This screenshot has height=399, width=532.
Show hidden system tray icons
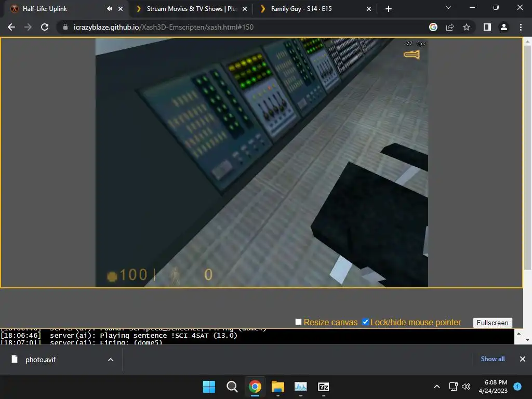tap(437, 387)
